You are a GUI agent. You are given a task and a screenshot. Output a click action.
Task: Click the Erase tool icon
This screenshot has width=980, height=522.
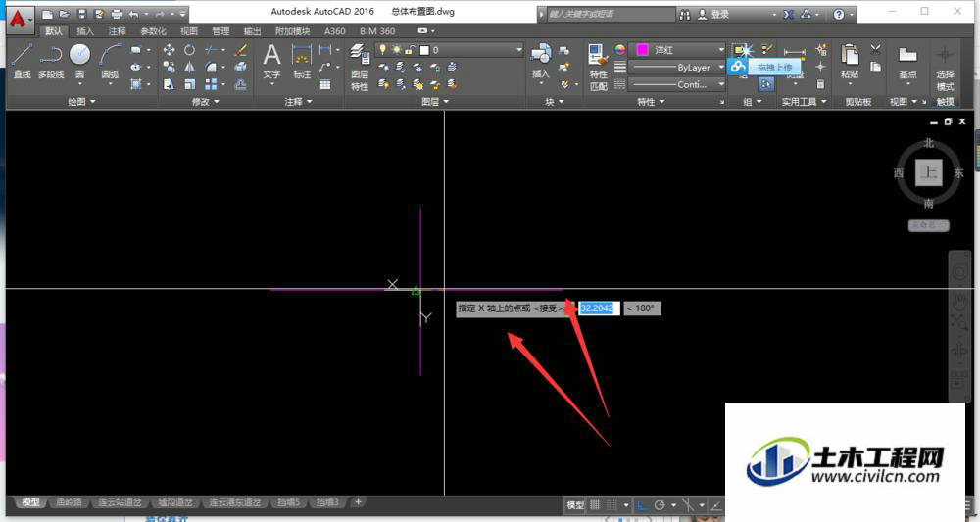tap(241, 50)
